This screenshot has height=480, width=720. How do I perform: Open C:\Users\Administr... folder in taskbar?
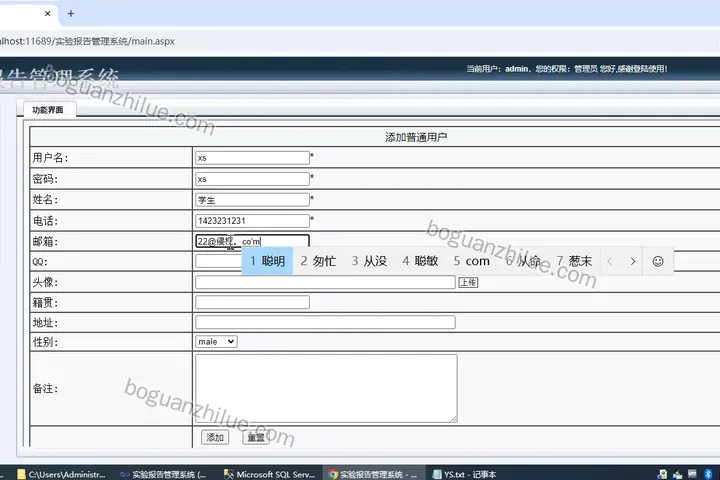coord(62,474)
